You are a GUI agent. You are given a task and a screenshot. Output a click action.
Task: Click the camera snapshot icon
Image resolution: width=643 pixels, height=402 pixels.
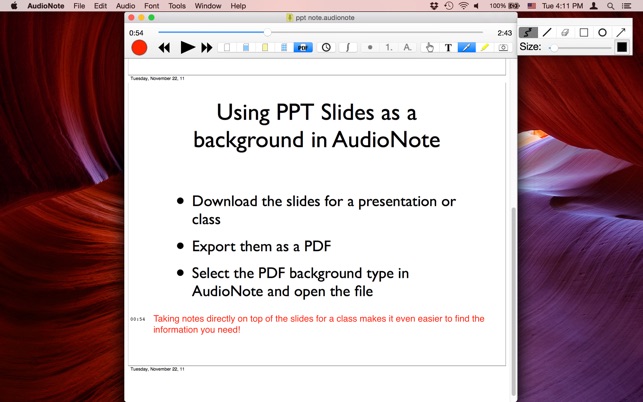coord(503,47)
